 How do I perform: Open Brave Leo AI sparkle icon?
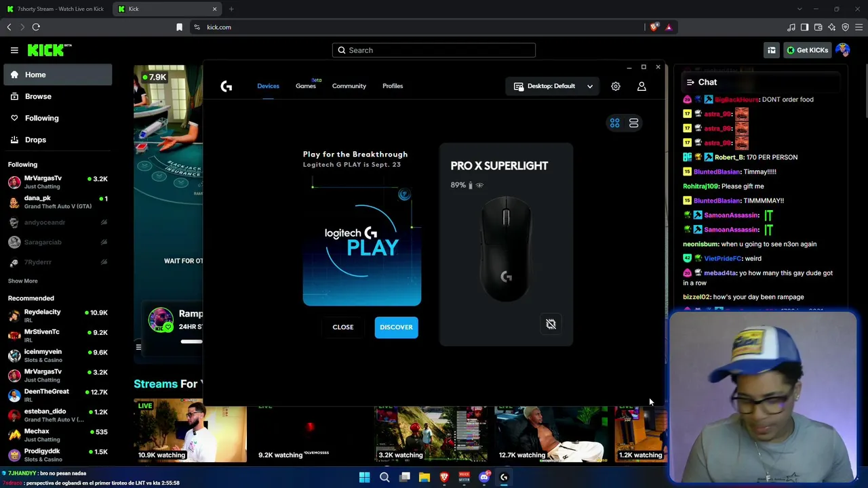(x=831, y=27)
